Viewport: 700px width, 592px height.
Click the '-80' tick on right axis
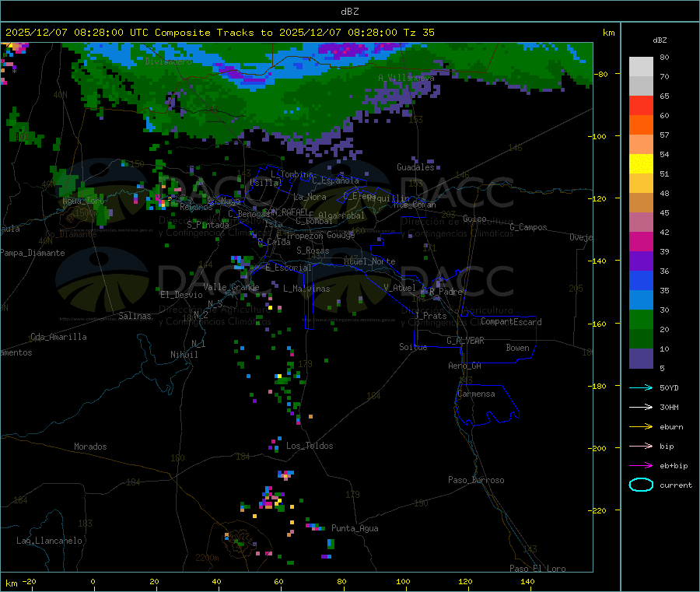pyautogui.click(x=601, y=74)
